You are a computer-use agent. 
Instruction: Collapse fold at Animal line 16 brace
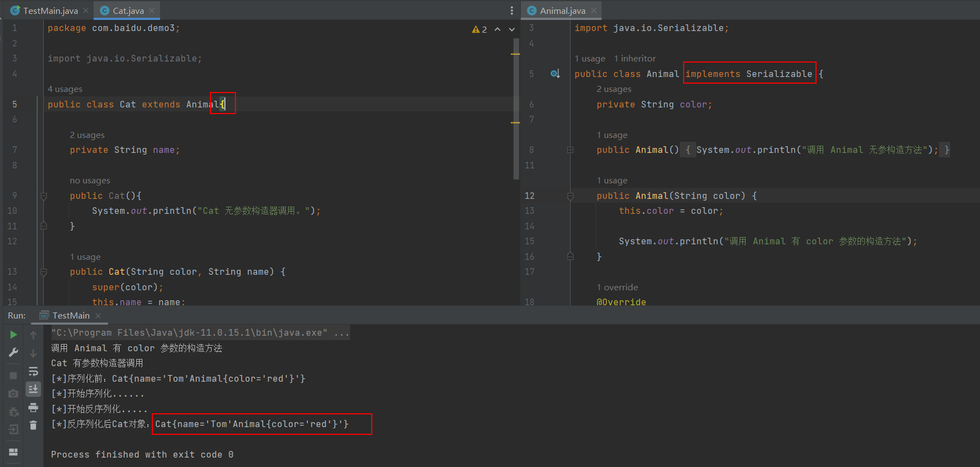pyautogui.click(x=570, y=256)
